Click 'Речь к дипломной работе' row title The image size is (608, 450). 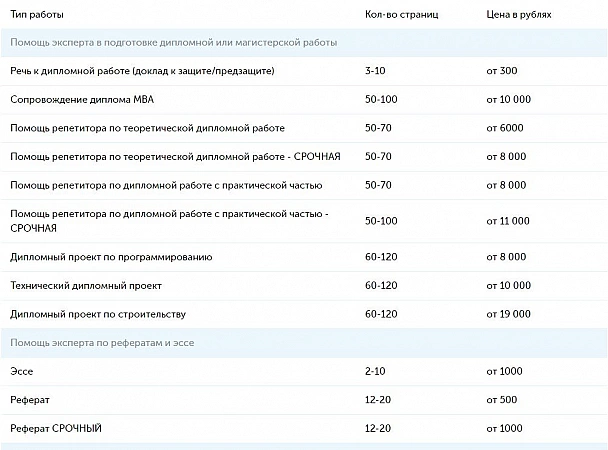(x=142, y=72)
